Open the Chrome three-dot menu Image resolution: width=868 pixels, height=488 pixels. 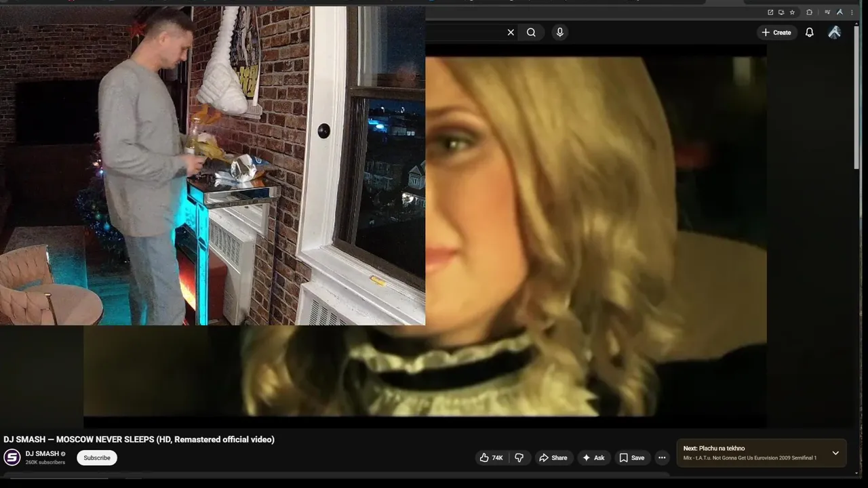coord(852,12)
